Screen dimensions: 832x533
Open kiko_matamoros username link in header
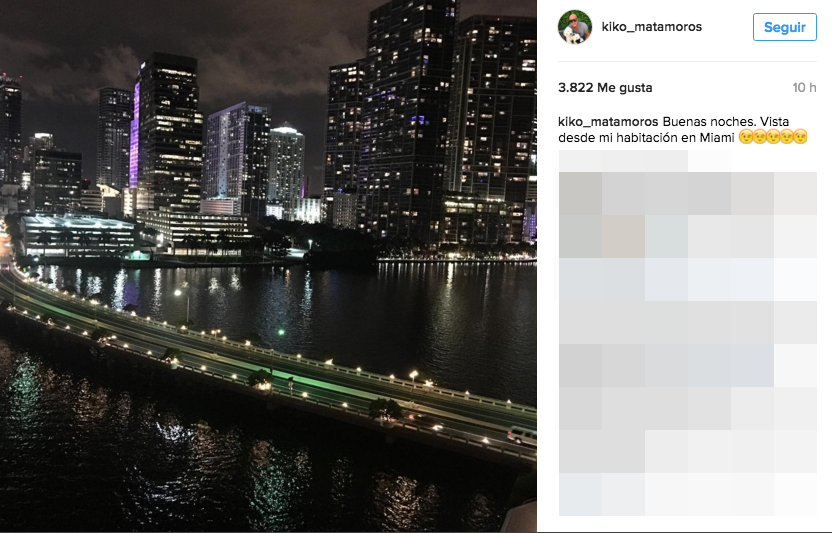click(652, 27)
